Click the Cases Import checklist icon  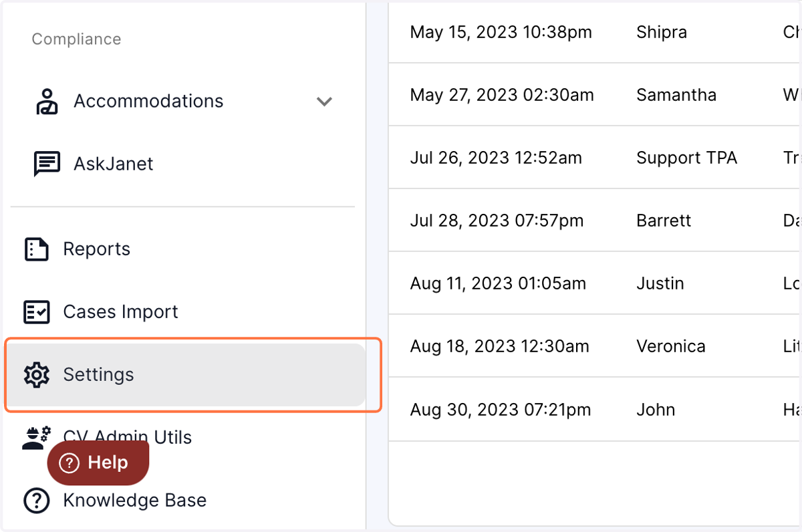[x=36, y=312]
